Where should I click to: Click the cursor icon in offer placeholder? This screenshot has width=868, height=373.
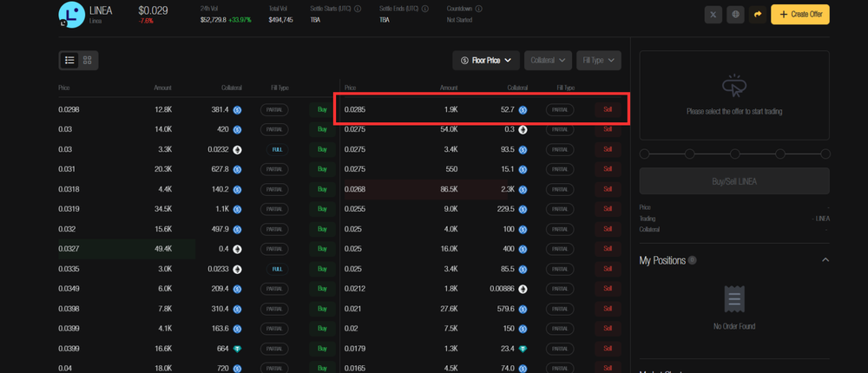coord(734,85)
